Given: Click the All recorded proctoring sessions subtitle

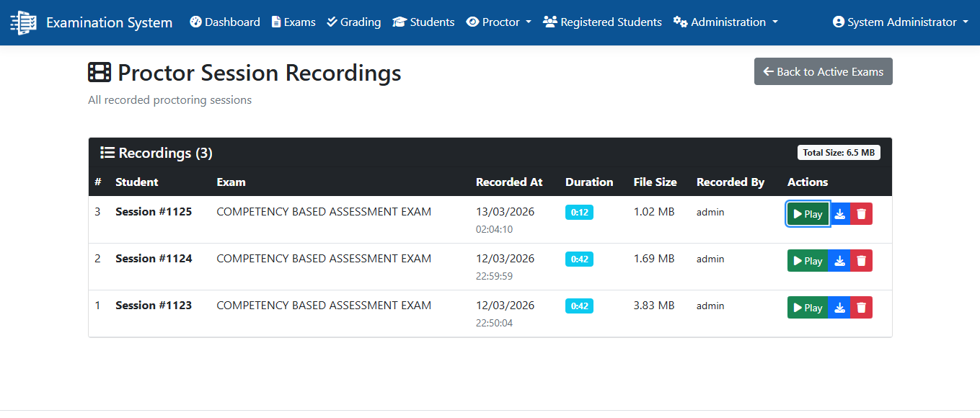Looking at the screenshot, I should coord(169,100).
